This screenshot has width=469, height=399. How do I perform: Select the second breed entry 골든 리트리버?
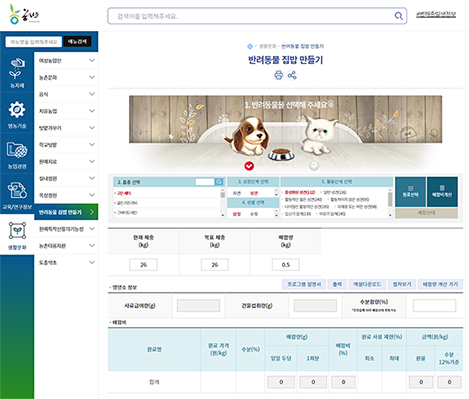127,203
